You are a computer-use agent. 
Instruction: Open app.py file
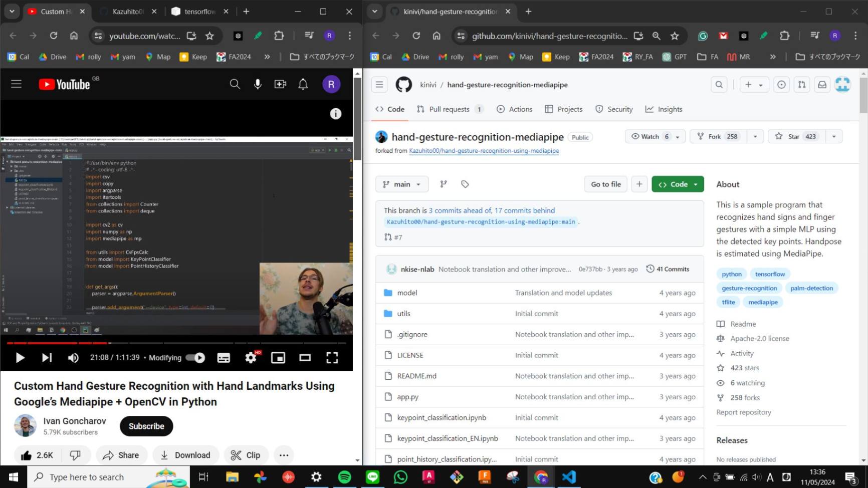point(407,397)
